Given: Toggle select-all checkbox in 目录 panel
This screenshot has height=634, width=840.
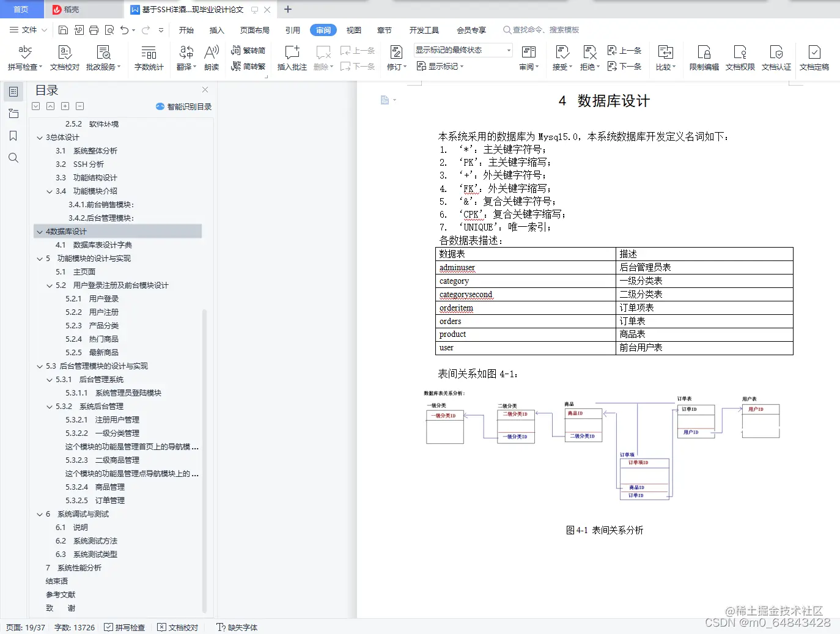Looking at the screenshot, I should 35,106.
